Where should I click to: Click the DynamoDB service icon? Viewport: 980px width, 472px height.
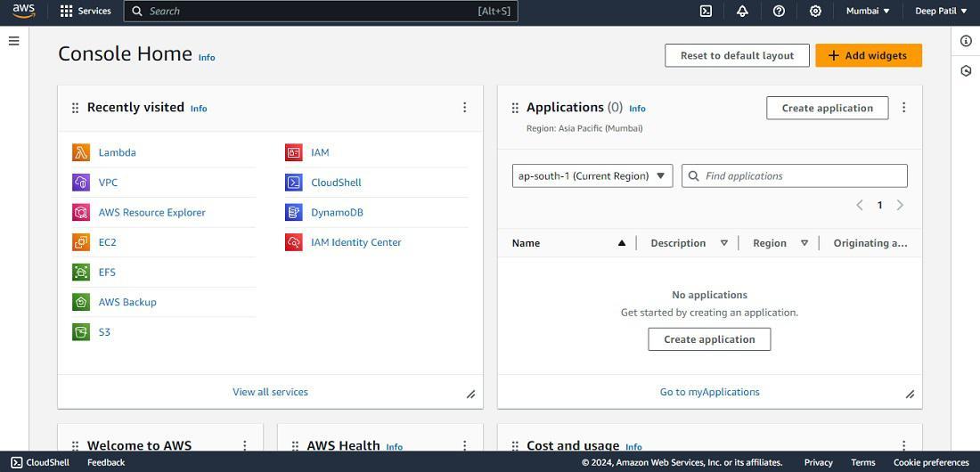coord(294,213)
